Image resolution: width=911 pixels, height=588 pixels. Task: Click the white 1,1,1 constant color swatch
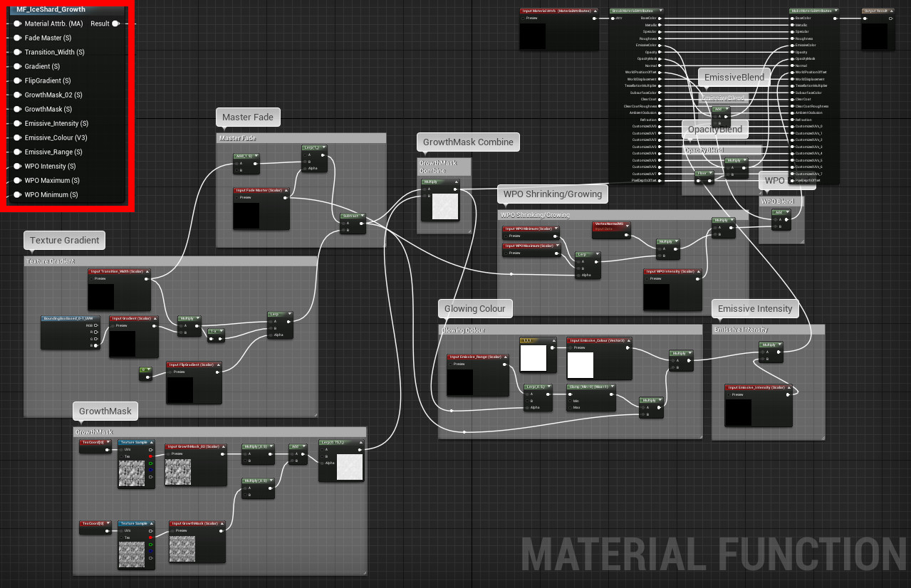coord(533,358)
